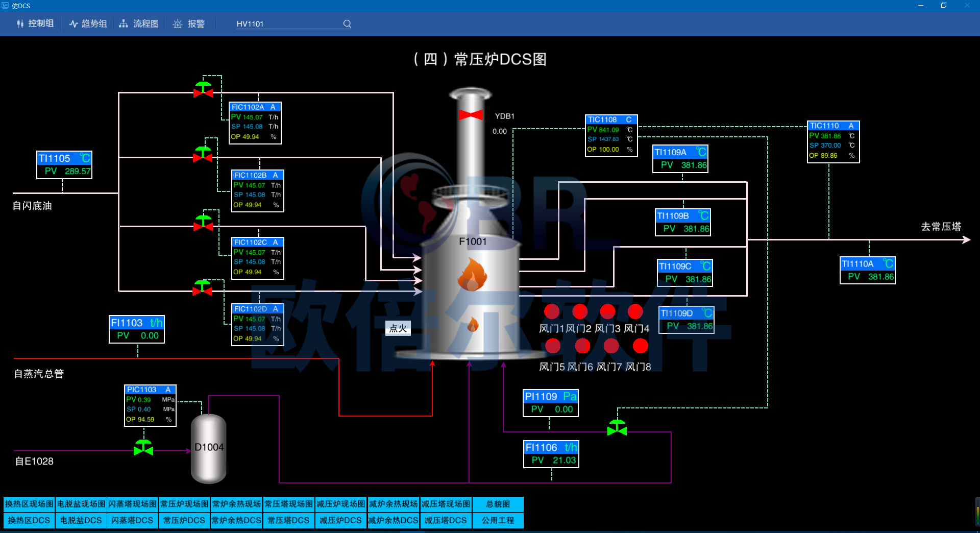The width and height of the screenshot is (980, 533).
Task: Switch to 电脱盐现场图 tab
Action: point(81,504)
